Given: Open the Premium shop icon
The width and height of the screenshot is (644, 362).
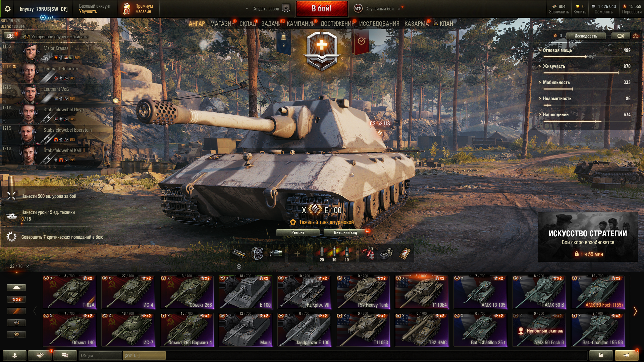Looking at the screenshot, I should pos(126,9).
